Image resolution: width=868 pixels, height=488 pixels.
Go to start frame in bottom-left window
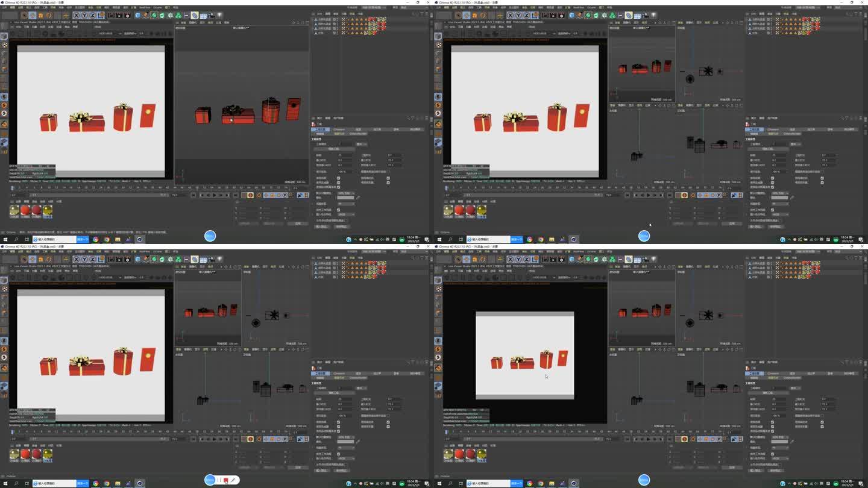(193, 439)
